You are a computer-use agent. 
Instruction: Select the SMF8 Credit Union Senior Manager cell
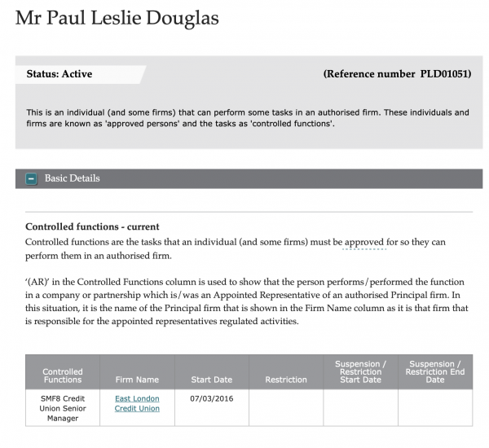[x=63, y=408]
